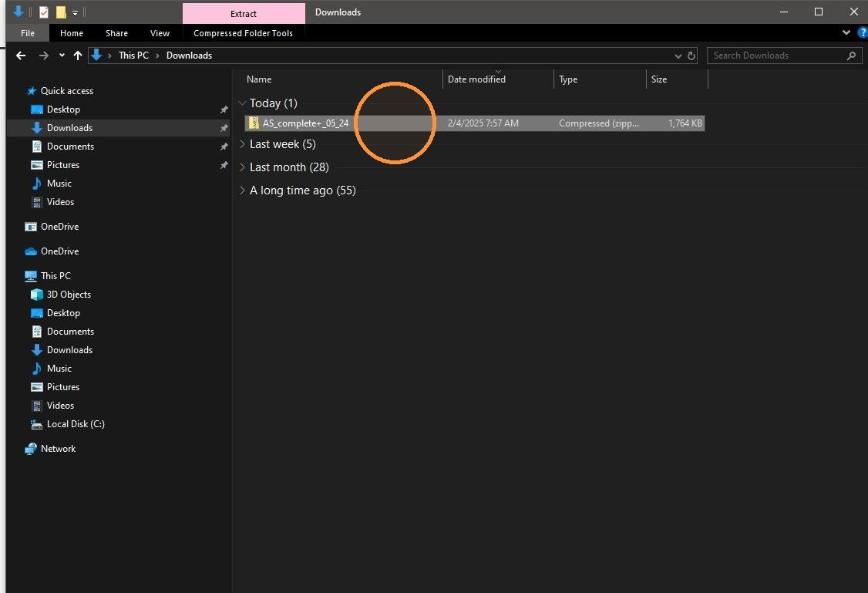Expand the Last week (5) group
This screenshot has width=868, height=593.
[242, 144]
